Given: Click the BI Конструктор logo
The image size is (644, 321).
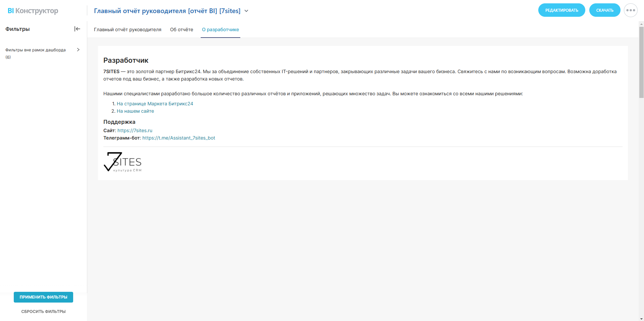Looking at the screenshot, I should [33, 11].
